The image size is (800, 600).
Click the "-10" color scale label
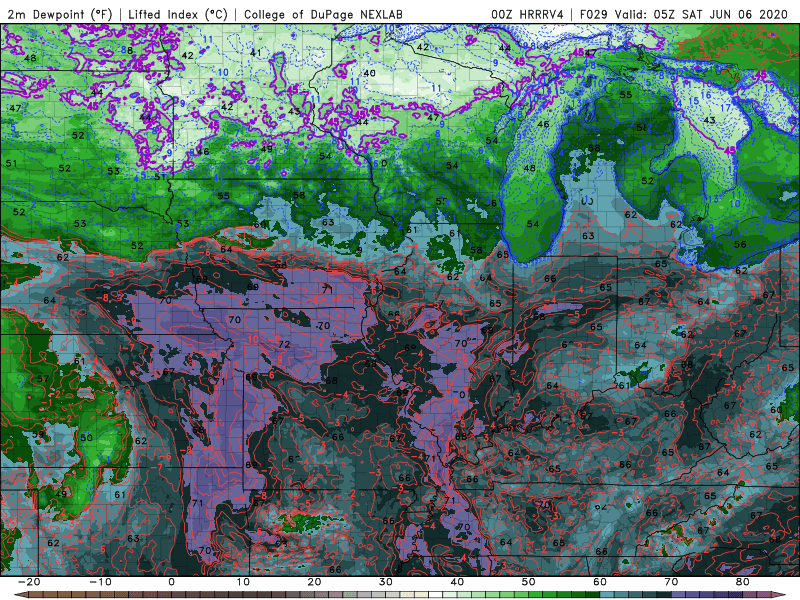click(100, 582)
